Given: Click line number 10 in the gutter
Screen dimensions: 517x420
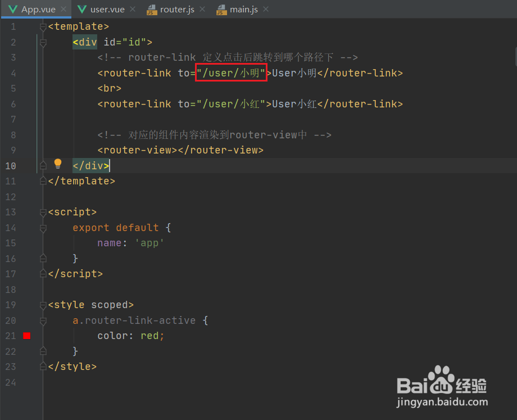Looking at the screenshot, I should (x=11, y=166).
